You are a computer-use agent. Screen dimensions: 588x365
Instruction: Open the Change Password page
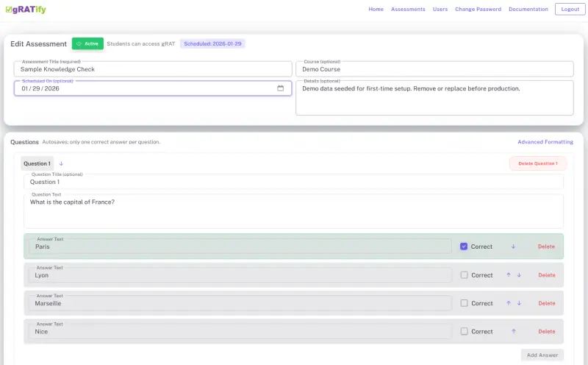(x=478, y=9)
